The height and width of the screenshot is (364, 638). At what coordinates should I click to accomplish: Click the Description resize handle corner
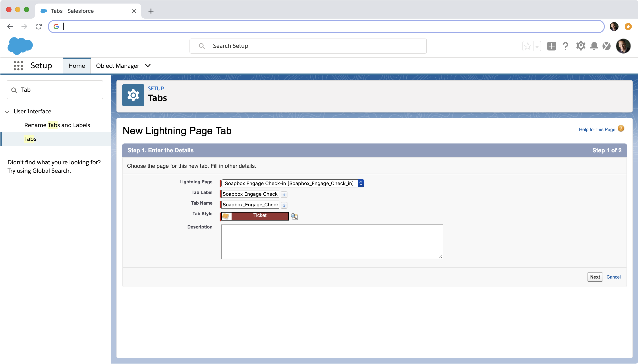pos(441,257)
